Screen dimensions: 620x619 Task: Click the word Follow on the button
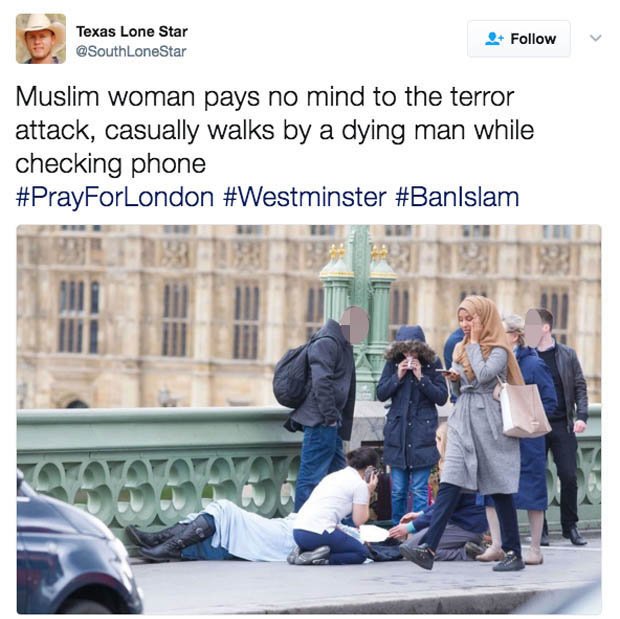coord(533,39)
